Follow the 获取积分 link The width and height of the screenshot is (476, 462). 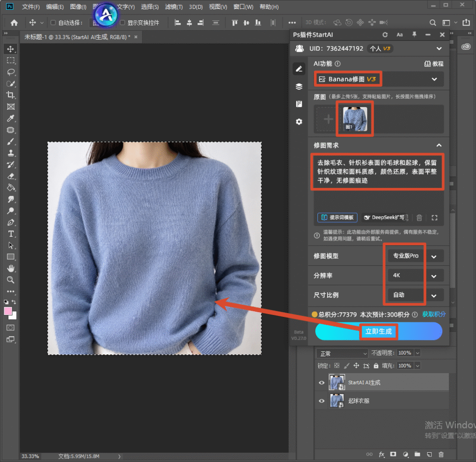[434, 315]
